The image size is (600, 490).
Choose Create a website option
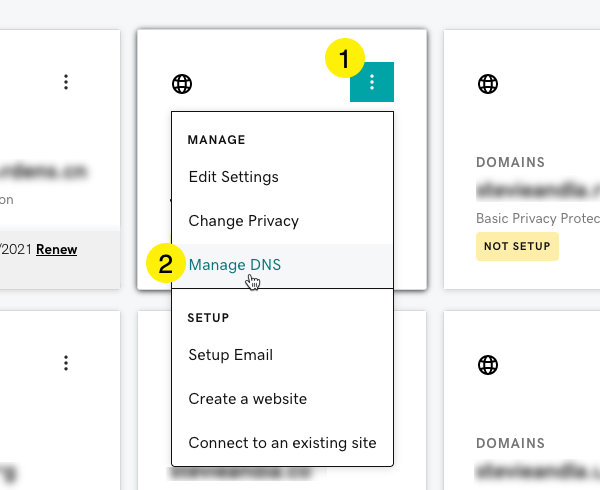click(x=247, y=399)
